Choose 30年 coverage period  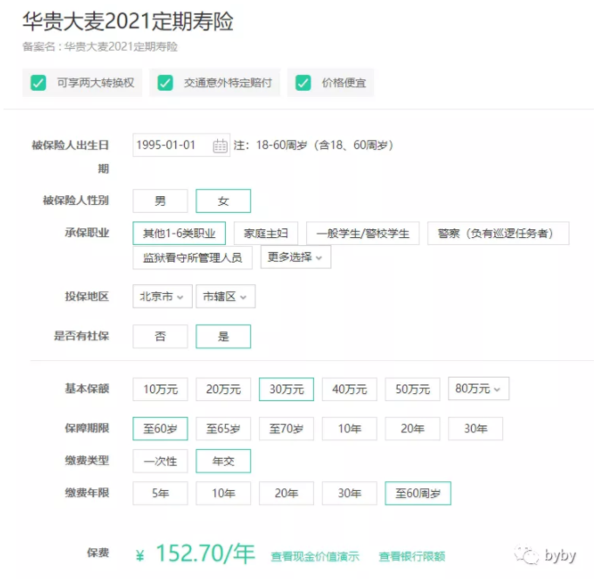tap(476, 429)
